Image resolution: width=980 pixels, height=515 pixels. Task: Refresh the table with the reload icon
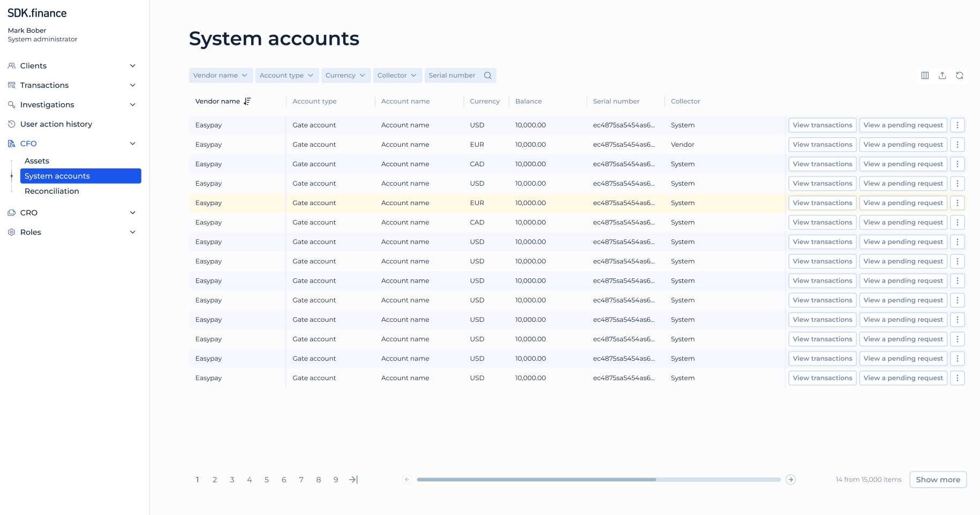(x=960, y=75)
